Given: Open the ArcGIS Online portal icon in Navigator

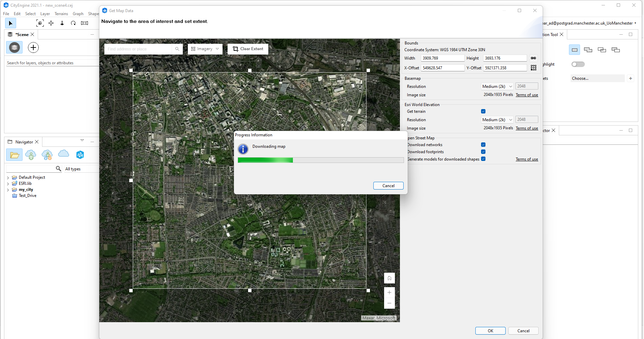Looking at the screenshot, I should tap(80, 155).
